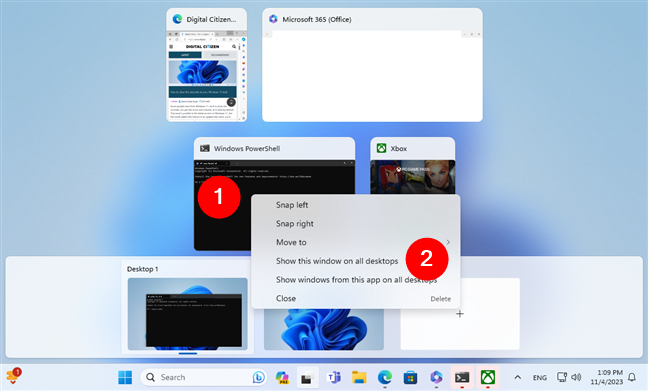Launch File Explorer from the taskbar
The width and height of the screenshot is (648, 391).
(359, 377)
